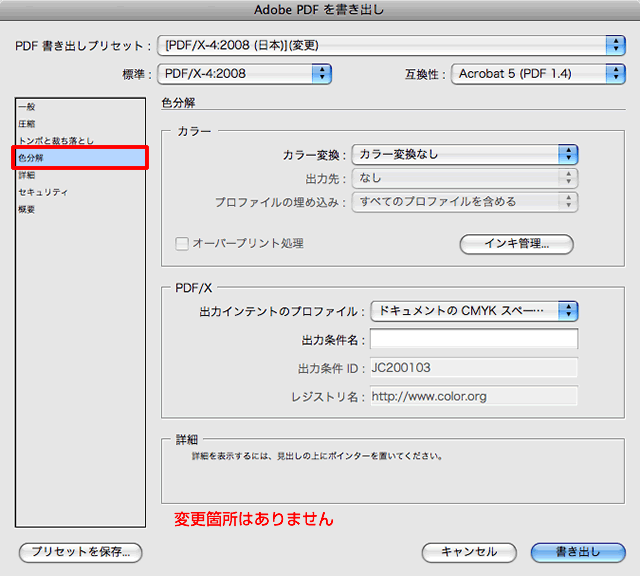Open the disabled 出力先 dropdown

pyautogui.click(x=464, y=178)
